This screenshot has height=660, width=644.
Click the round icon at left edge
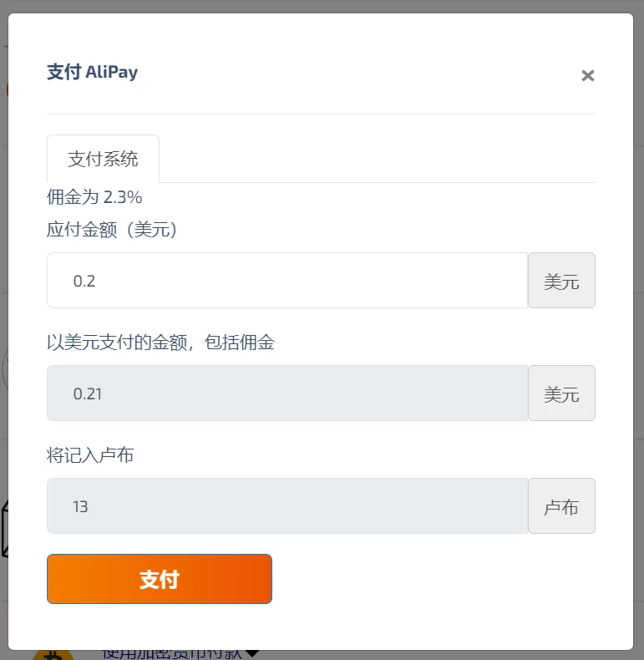pos(5,368)
